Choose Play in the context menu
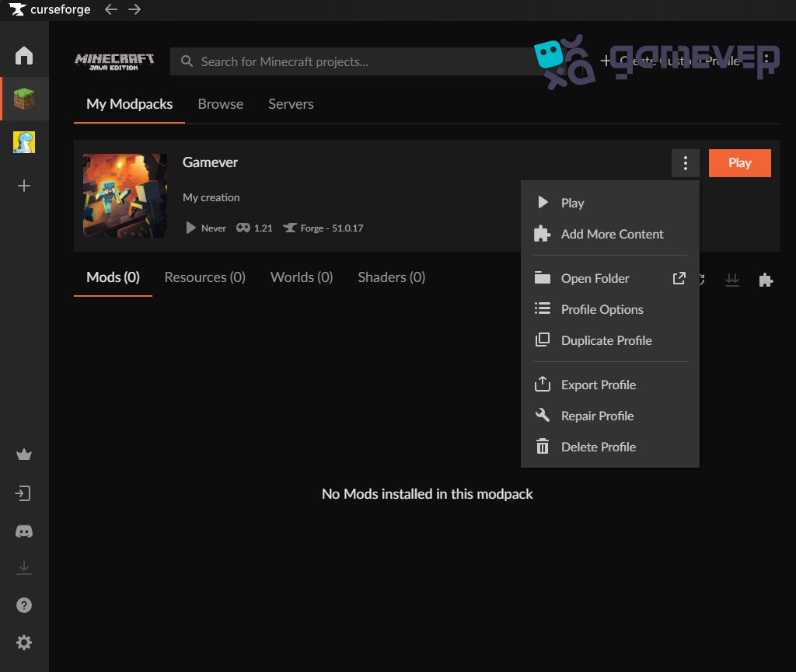The height and width of the screenshot is (672, 796). (x=610, y=203)
